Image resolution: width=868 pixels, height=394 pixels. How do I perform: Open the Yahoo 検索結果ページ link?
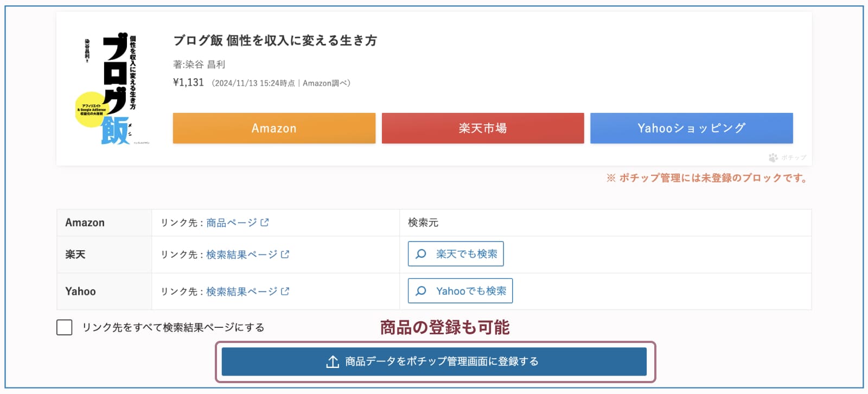point(248,291)
